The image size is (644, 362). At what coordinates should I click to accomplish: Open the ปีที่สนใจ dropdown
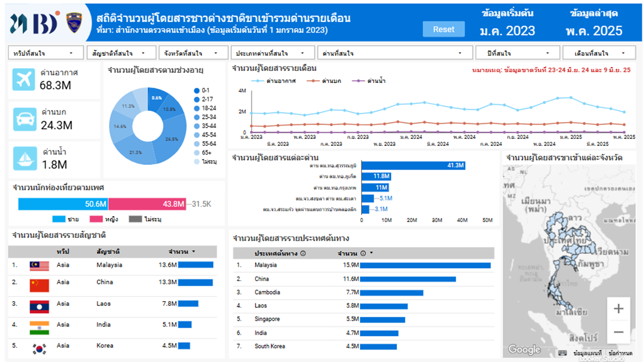click(x=518, y=52)
